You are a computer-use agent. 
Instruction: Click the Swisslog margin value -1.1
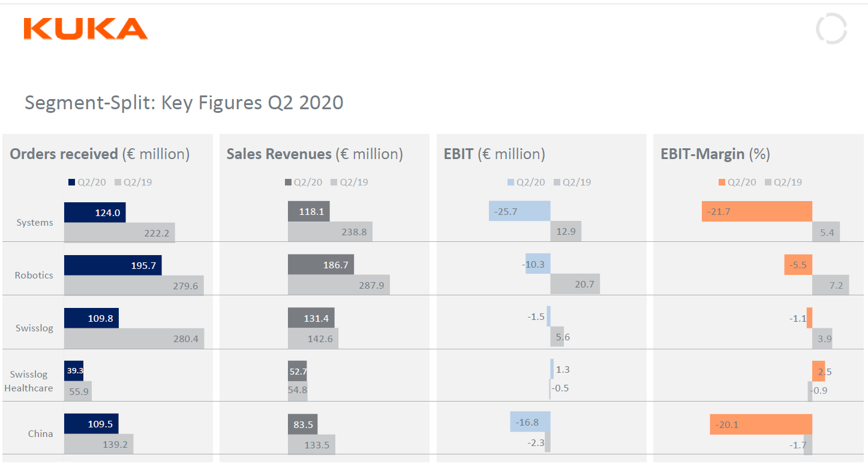798,319
